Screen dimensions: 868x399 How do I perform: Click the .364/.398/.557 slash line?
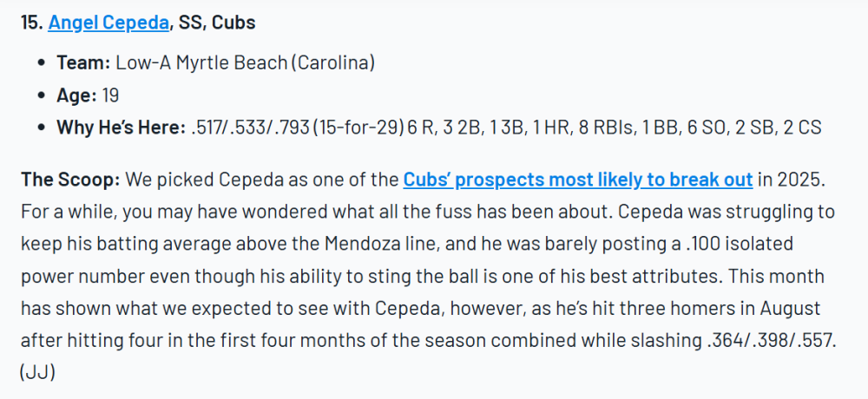pos(771,341)
